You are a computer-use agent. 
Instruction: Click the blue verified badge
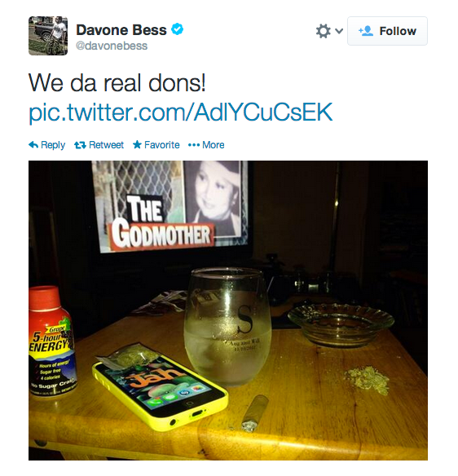pos(178,29)
